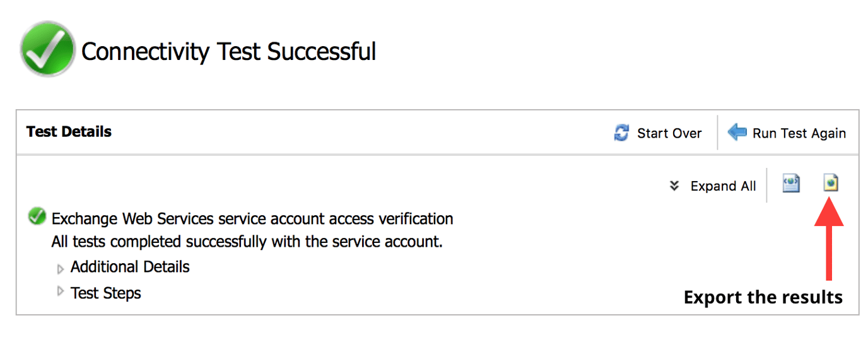This screenshot has width=868, height=337.
Task: Export results as HTML file icon
Action: click(831, 183)
